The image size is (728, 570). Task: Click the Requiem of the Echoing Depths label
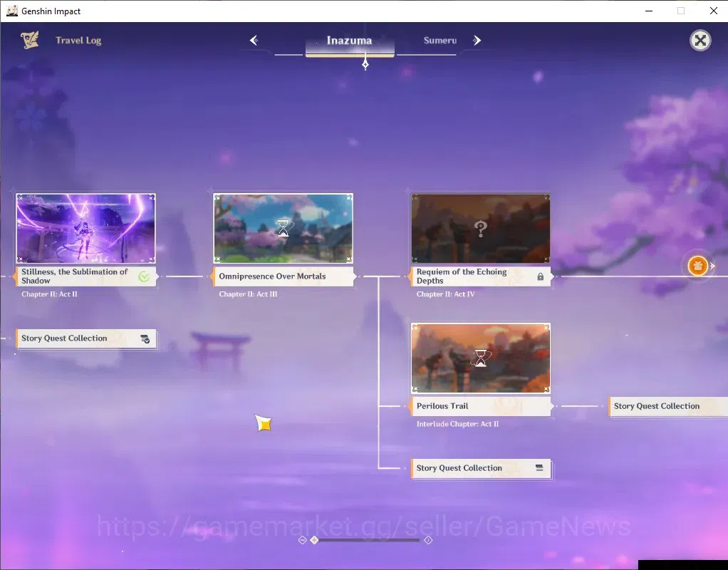(481, 276)
